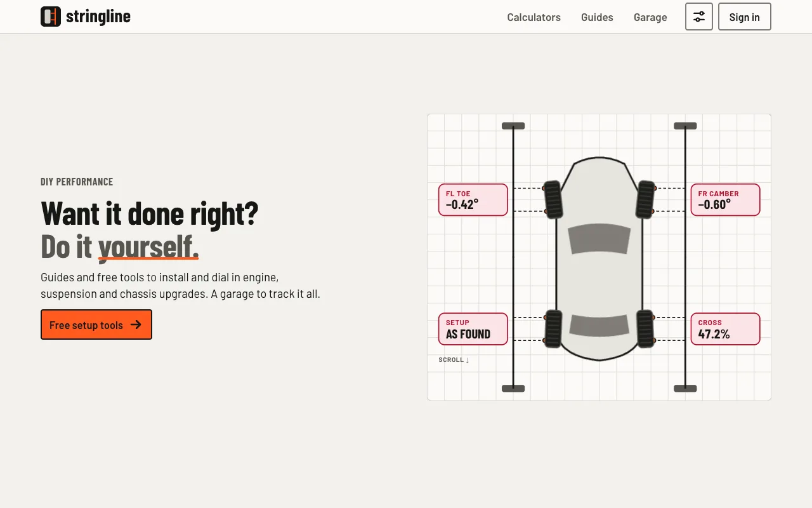
Task: Click the DIY PERFORMANCE label
Action: 77,182
